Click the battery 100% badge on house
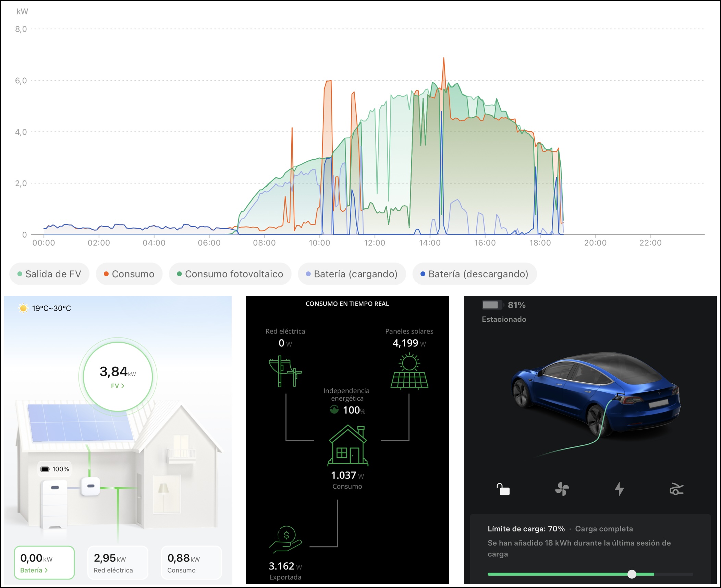 coord(55,469)
